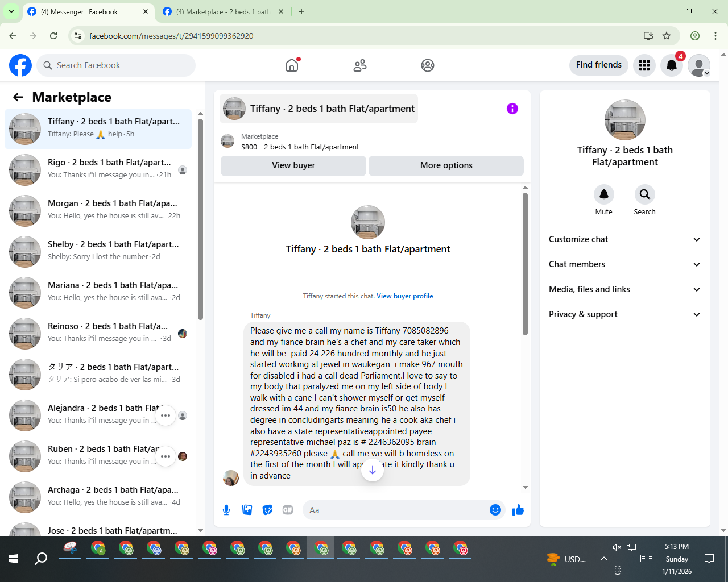Reload the browser page
The height and width of the screenshot is (582, 728).
pyautogui.click(x=53, y=36)
